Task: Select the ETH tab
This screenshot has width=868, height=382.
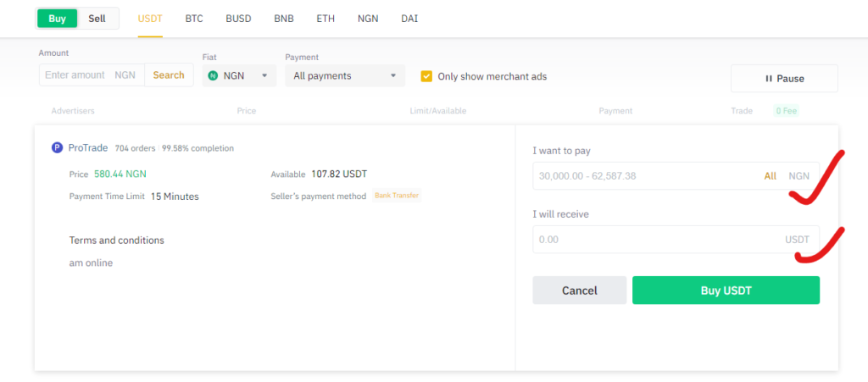Action: coord(325,19)
